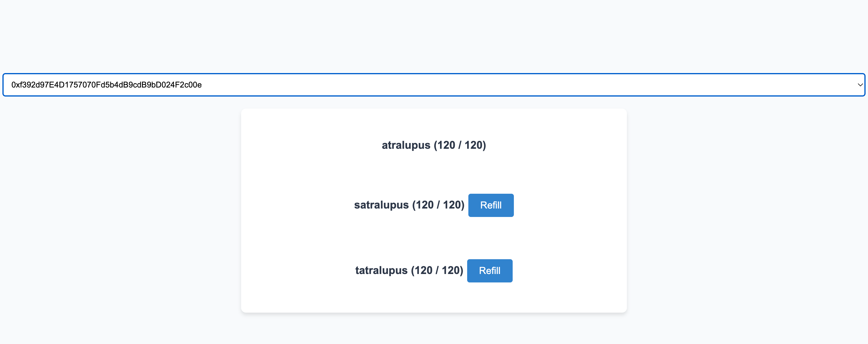Refill the tatralupus balance
The height and width of the screenshot is (344, 868).
[489, 270]
